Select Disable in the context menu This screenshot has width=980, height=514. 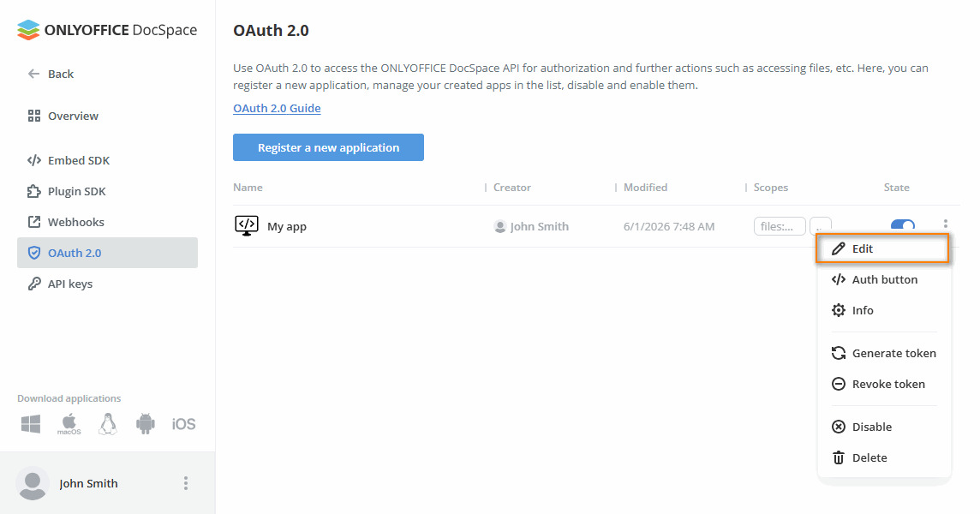(x=883, y=427)
